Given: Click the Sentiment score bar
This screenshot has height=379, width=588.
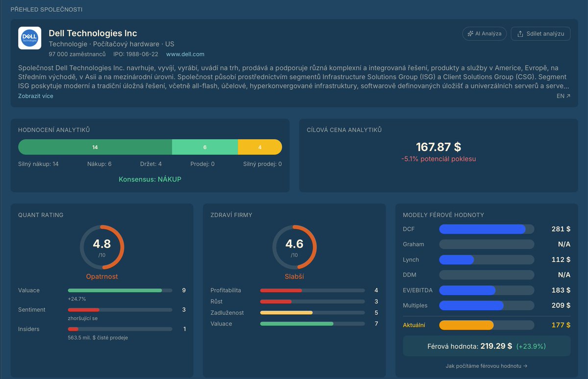Looking at the screenshot, I should 120,310.
